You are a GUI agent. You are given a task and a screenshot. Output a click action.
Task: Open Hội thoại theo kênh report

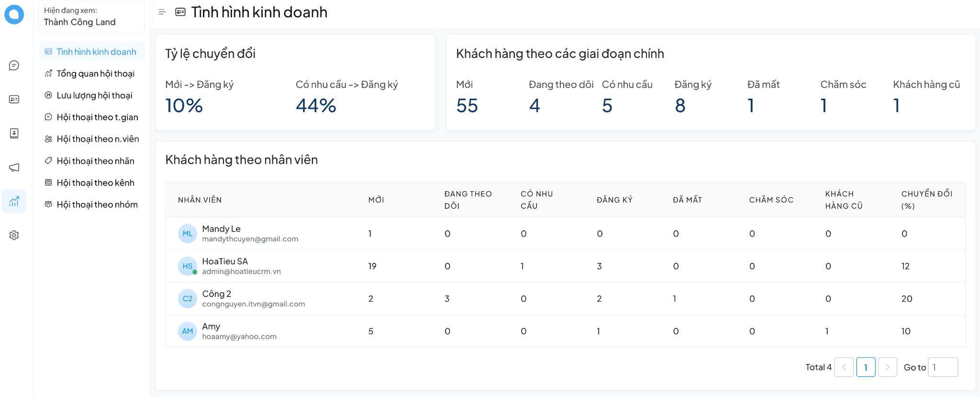(x=95, y=183)
